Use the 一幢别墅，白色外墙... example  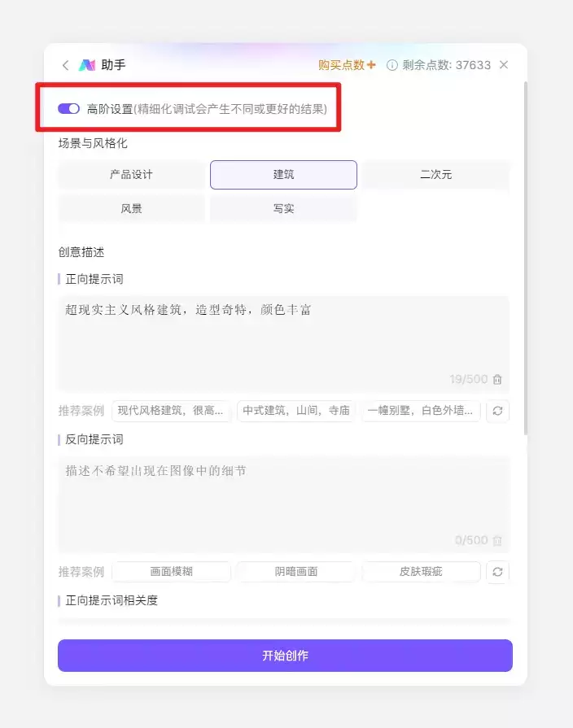click(x=421, y=411)
